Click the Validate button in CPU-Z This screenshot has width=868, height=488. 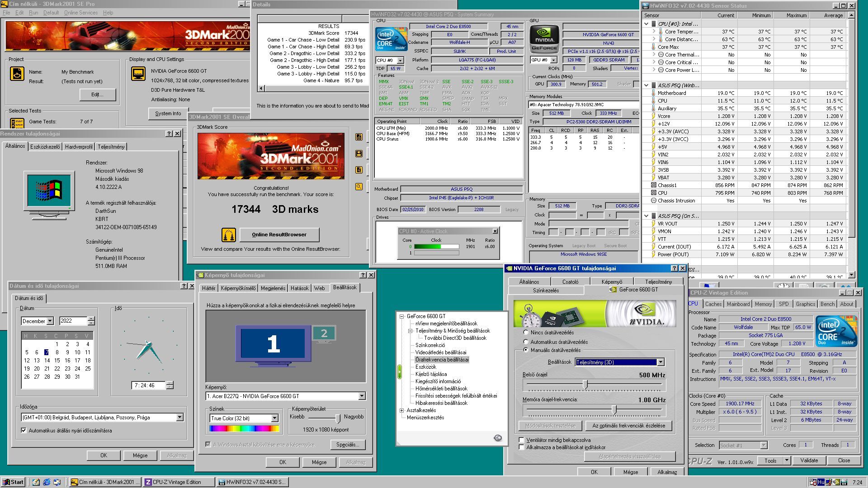click(809, 460)
